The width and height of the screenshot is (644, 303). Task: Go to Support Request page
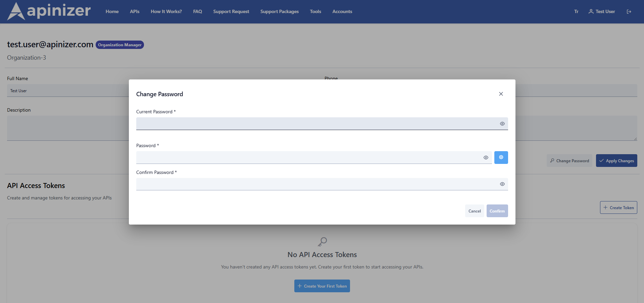pos(231,12)
